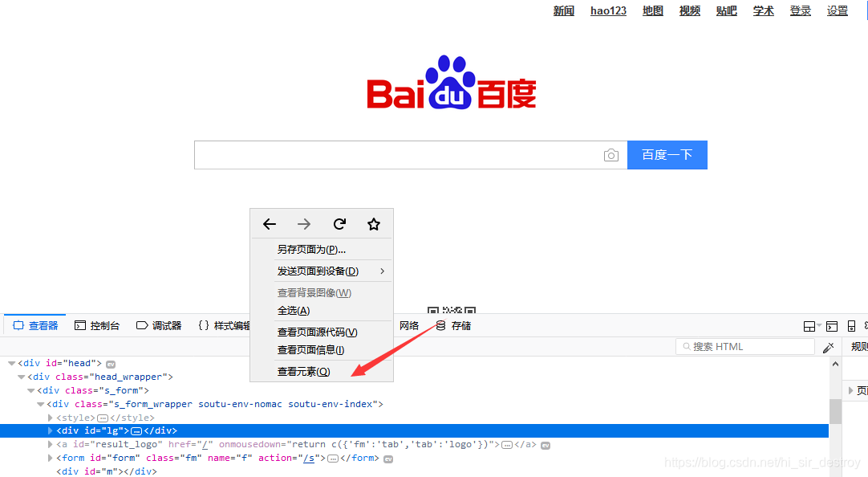Open the 新闻 link

coord(563,10)
